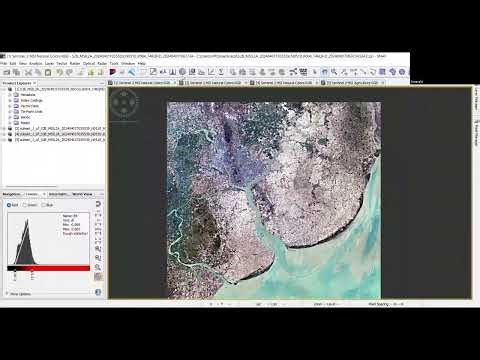
Task: Open the Mask Manager side tab
Action: click(x=476, y=133)
